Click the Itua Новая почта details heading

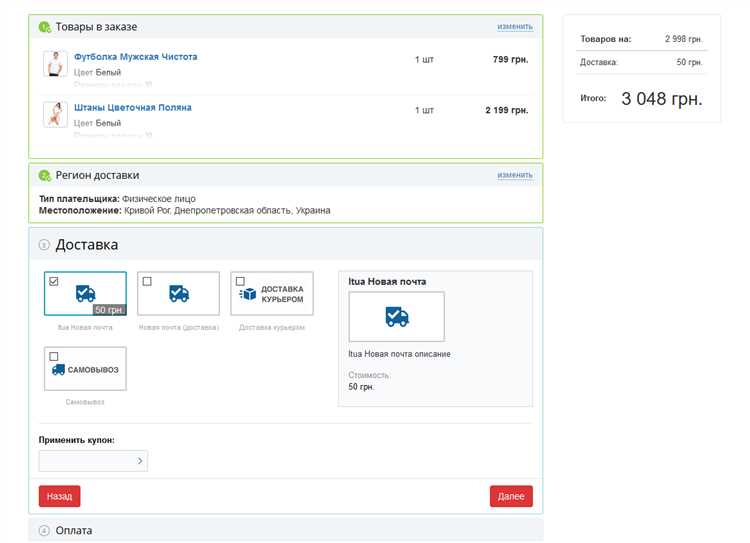387,282
